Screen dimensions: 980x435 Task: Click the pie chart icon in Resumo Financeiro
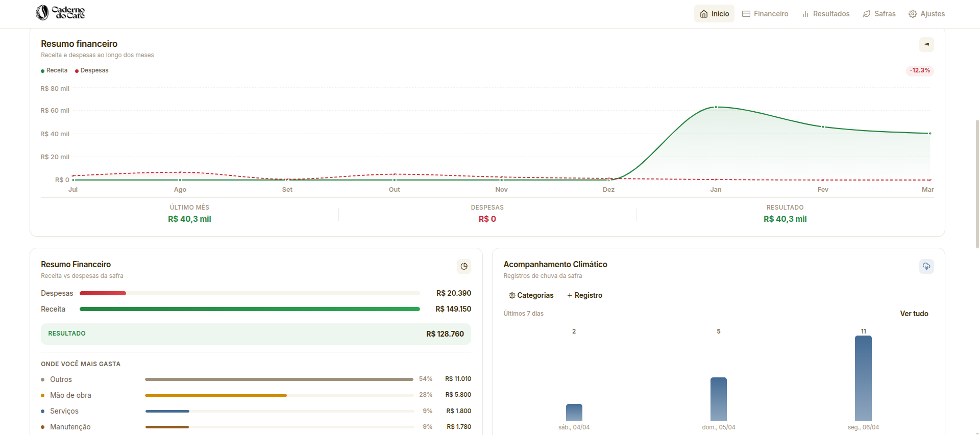(x=463, y=266)
